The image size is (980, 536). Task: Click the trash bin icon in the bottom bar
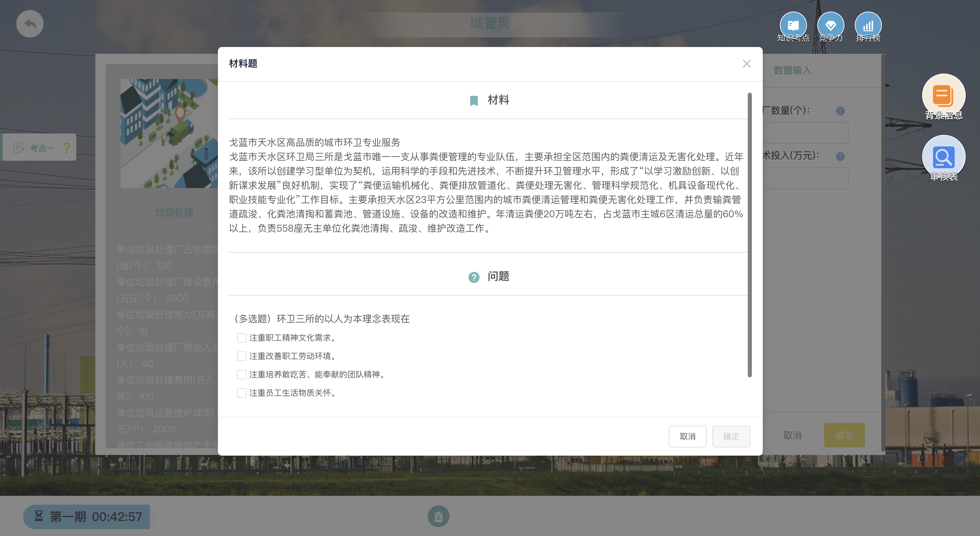click(x=438, y=516)
